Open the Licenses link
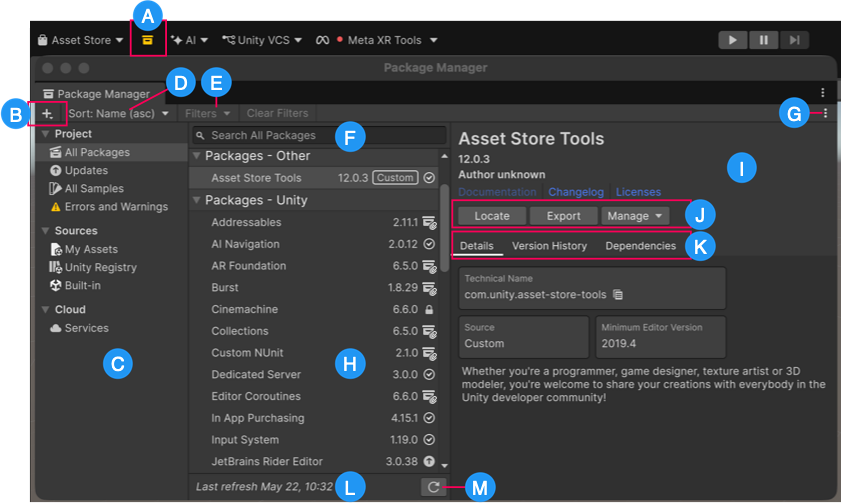The image size is (841, 503). pos(638,192)
